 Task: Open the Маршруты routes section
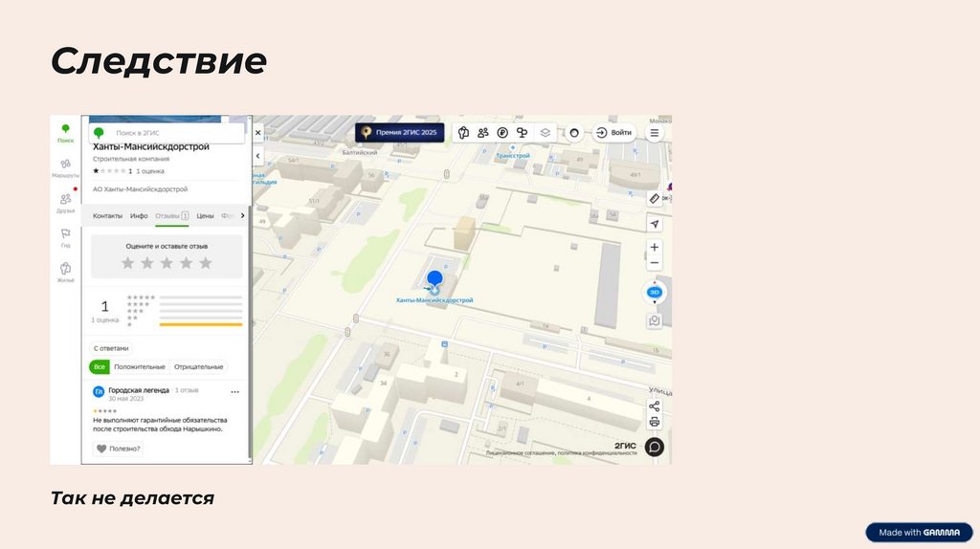[66, 168]
